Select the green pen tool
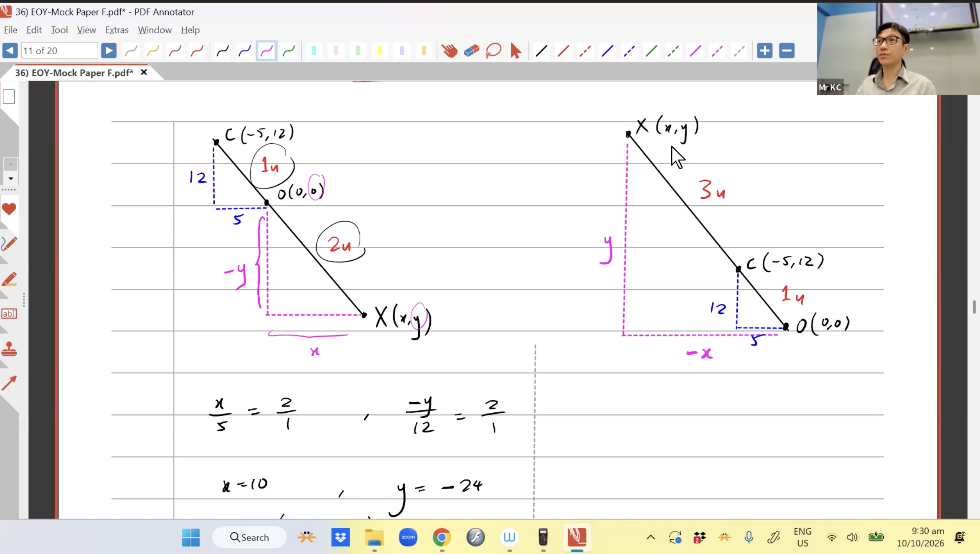 [x=289, y=51]
